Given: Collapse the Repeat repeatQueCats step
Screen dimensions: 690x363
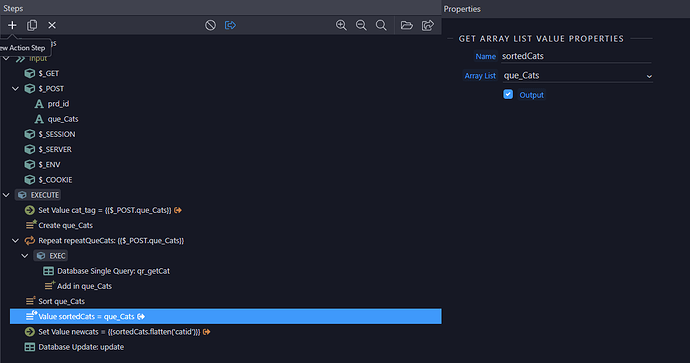Looking at the screenshot, I should click(x=15, y=241).
